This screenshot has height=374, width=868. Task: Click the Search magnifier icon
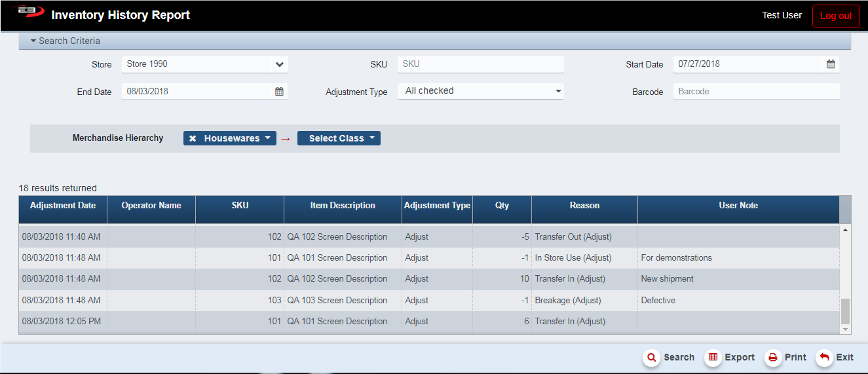tap(651, 358)
